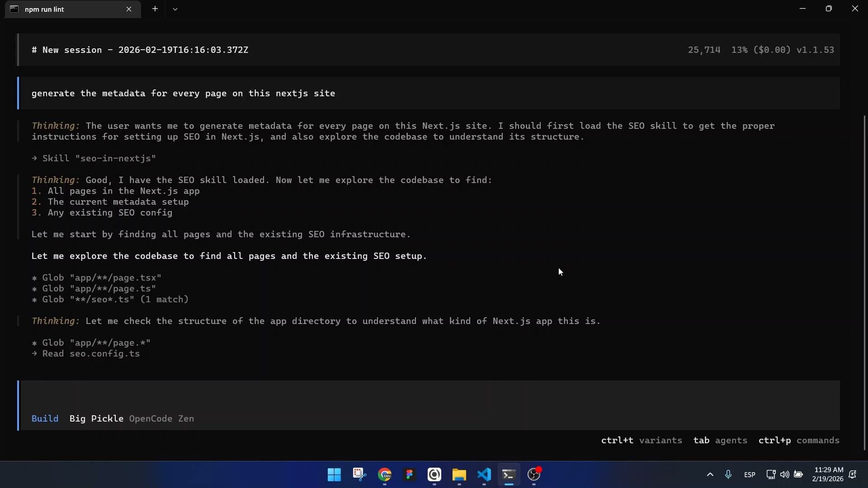The image size is (868, 488).
Task: Toggle Do Not Disturb via the notification bell
Action: (854, 475)
